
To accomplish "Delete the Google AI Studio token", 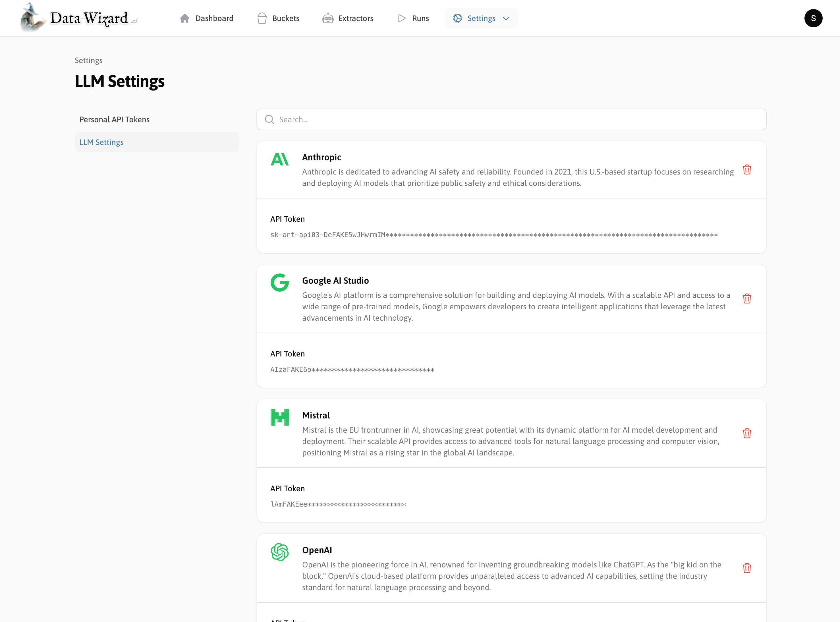I will pyautogui.click(x=747, y=299).
